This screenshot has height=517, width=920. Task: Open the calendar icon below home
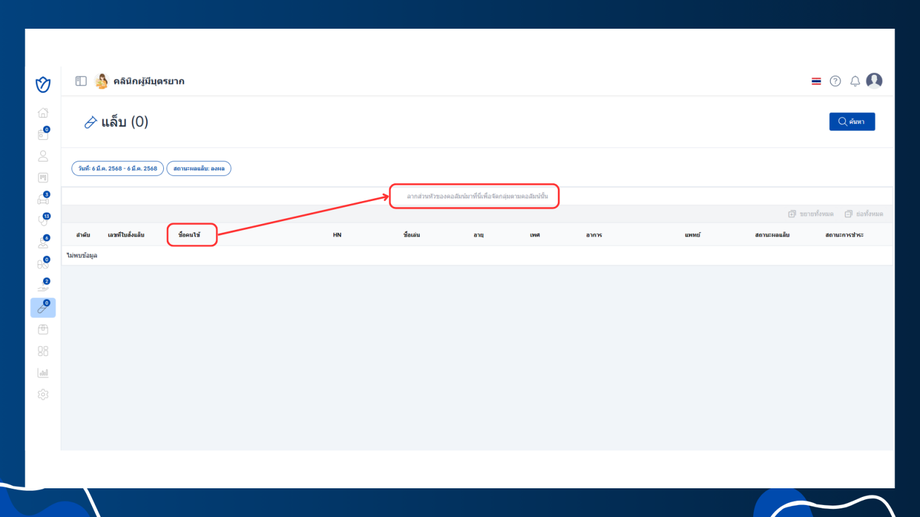[43, 134]
